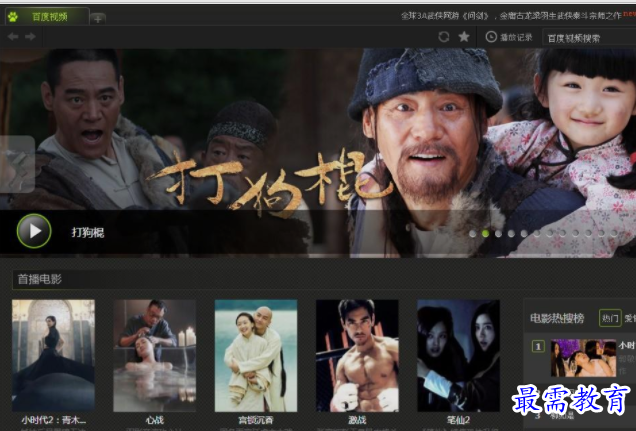
Task: Open a new tab with the plus button
Action: (98, 19)
